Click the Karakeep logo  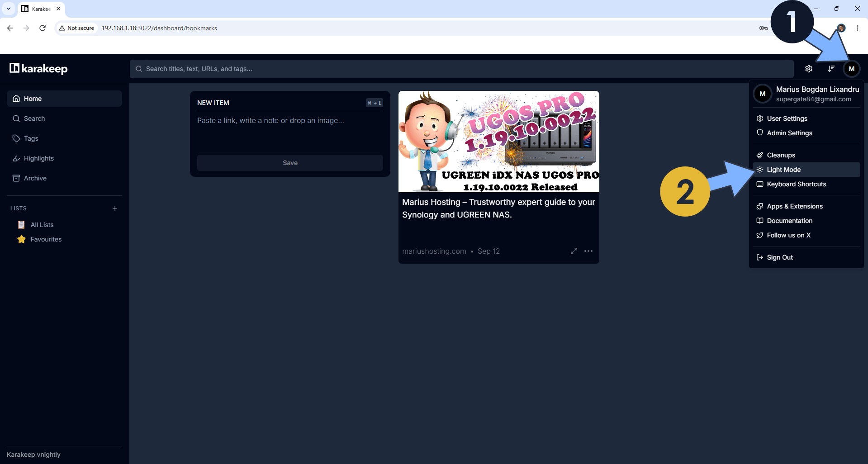(x=38, y=69)
